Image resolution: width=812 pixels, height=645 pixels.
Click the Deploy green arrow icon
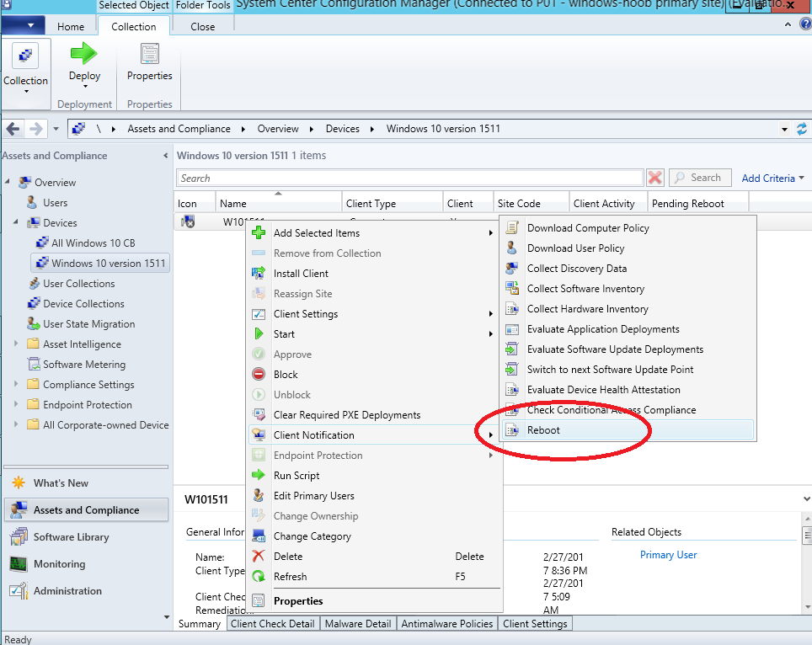(x=84, y=53)
